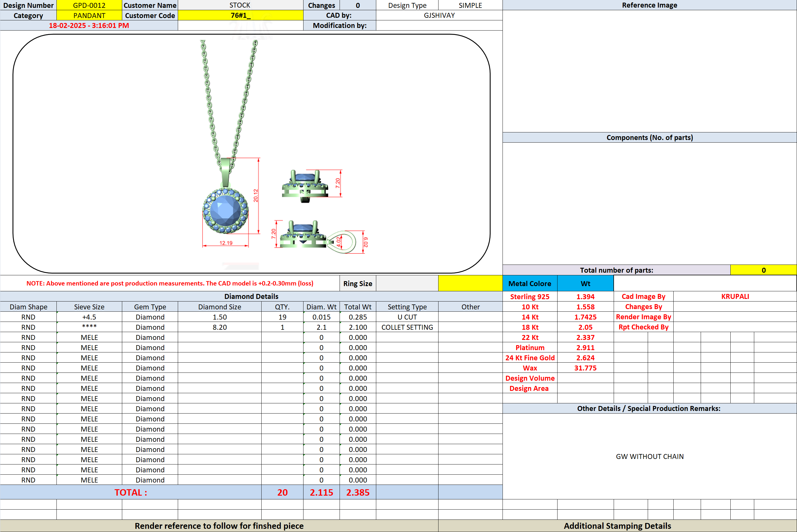The width and height of the screenshot is (797, 532).
Task: Select the Cad Image By value KRUPALI
Action: pos(735,296)
